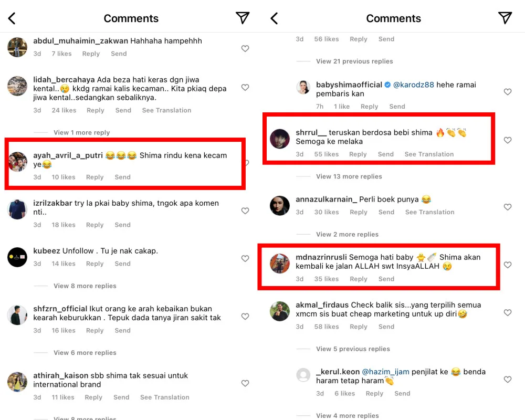The image size is (525, 420).
Task: Heart izrilzakbar's comment
Action: click(245, 211)
